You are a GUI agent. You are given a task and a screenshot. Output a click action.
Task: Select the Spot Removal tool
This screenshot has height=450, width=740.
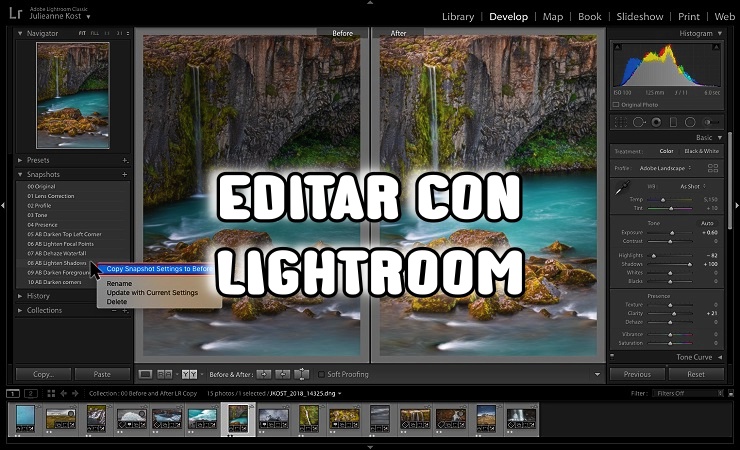[639, 122]
